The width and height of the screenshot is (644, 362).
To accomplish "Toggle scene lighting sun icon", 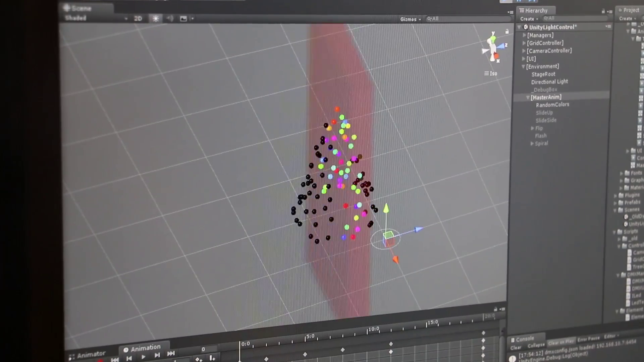I will coord(156,18).
